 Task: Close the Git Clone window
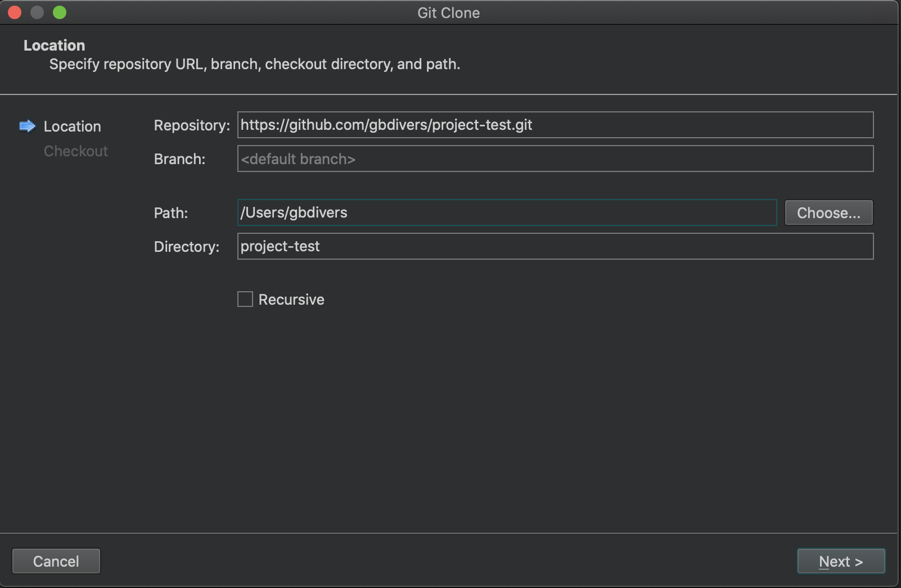pos(15,12)
